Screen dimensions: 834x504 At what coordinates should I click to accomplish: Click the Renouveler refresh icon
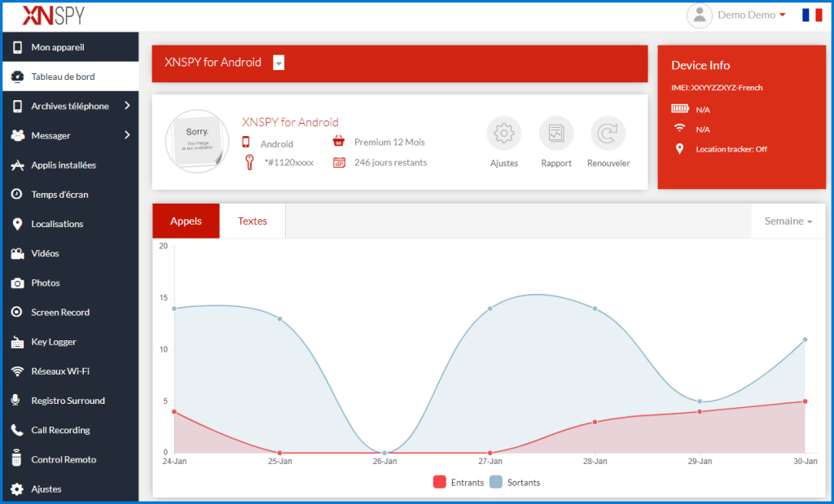(x=608, y=134)
